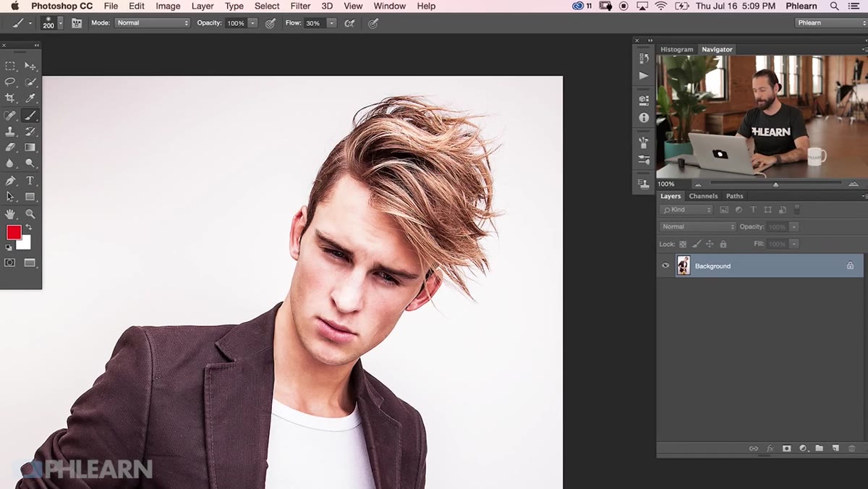
Task: Open the Filter menu
Action: pyautogui.click(x=300, y=6)
